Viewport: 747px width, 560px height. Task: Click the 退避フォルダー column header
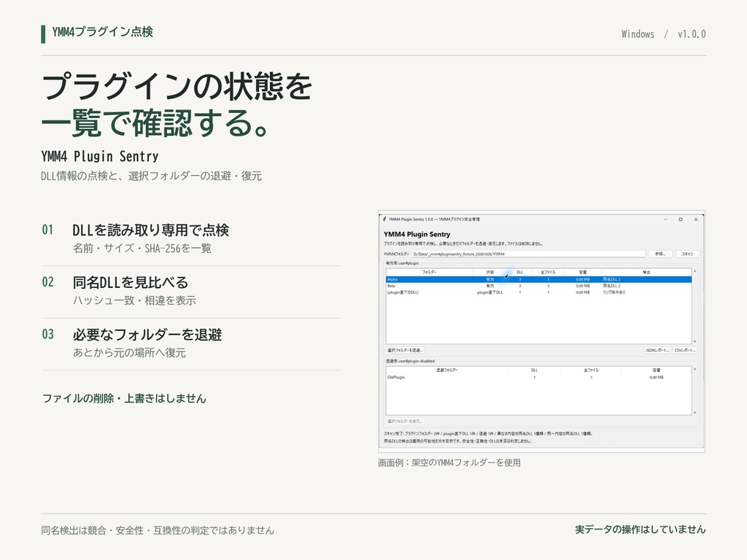click(447, 370)
